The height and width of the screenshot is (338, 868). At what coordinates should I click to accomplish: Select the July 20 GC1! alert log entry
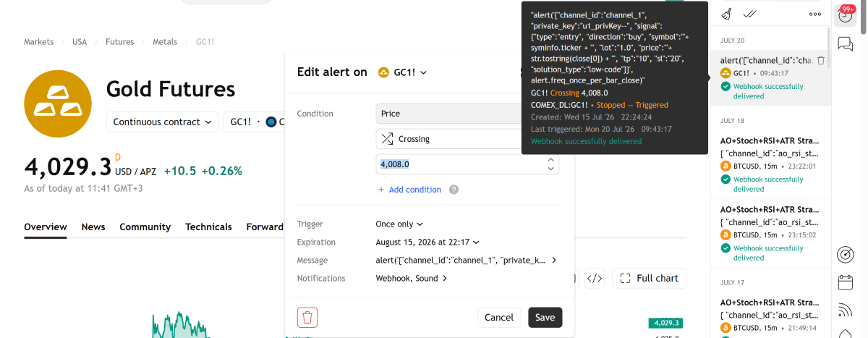click(x=770, y=78)
